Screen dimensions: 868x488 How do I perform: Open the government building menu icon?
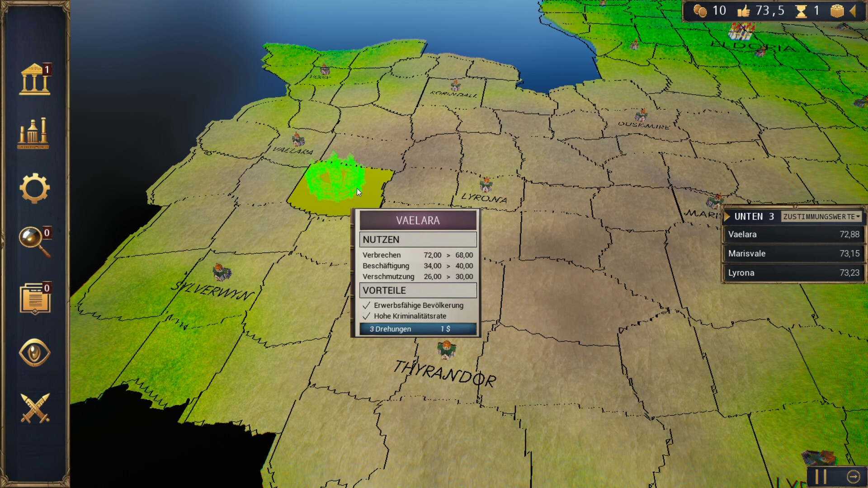(x=34, y=80)
